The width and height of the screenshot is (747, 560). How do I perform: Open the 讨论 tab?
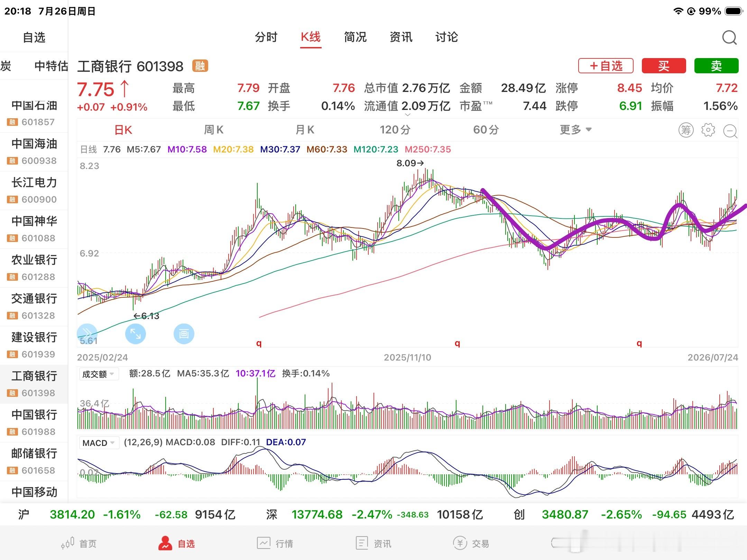(x=446, y=37)
